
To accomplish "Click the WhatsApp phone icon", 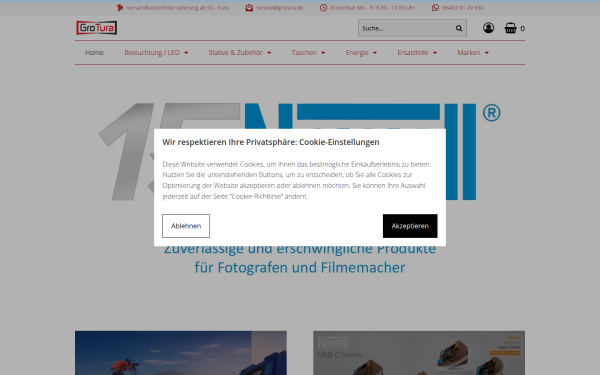I will click(x=435, y=8).
